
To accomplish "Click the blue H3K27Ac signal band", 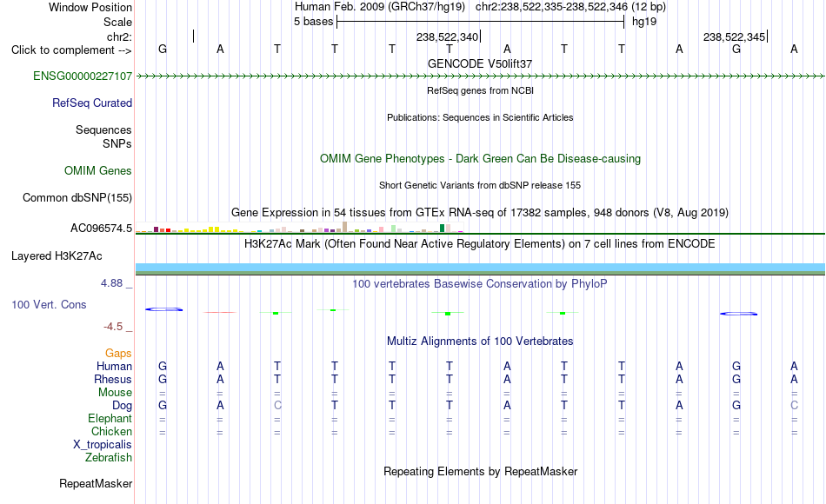I will coord(480,267).
